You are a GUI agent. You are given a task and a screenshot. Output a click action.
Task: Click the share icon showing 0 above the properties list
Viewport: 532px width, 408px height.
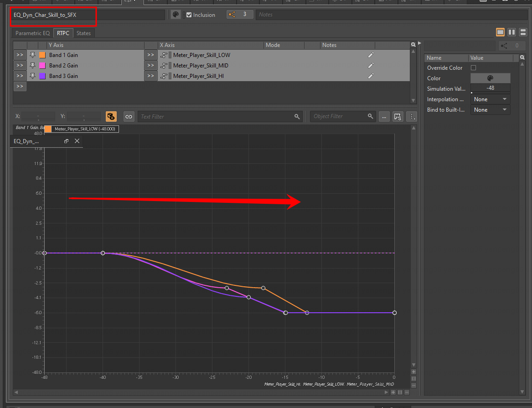point(511,46)
